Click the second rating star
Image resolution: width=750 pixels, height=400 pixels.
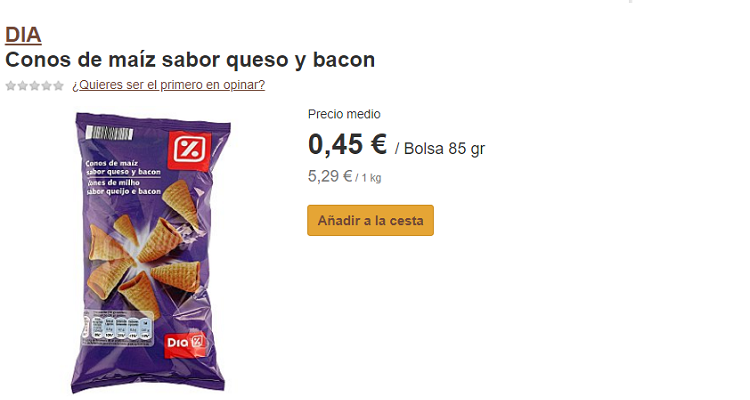(22, 86)
